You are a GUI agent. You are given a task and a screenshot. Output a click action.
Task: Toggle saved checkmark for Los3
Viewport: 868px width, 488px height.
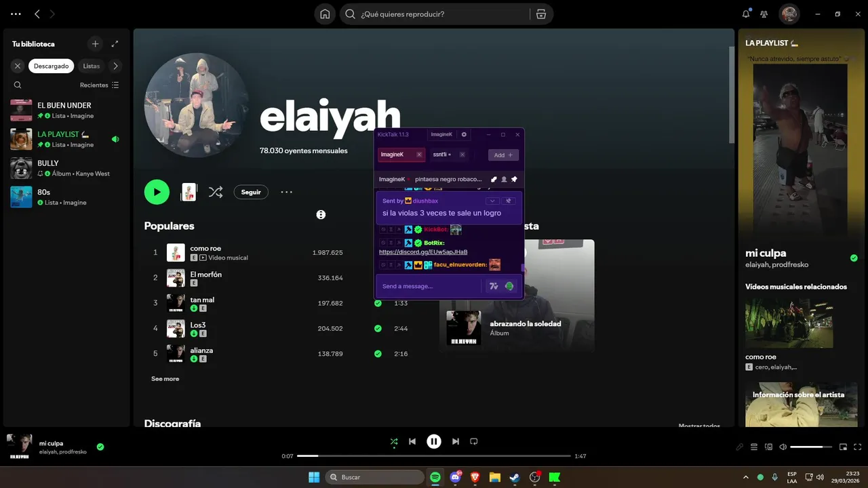[x=378, y=328]
